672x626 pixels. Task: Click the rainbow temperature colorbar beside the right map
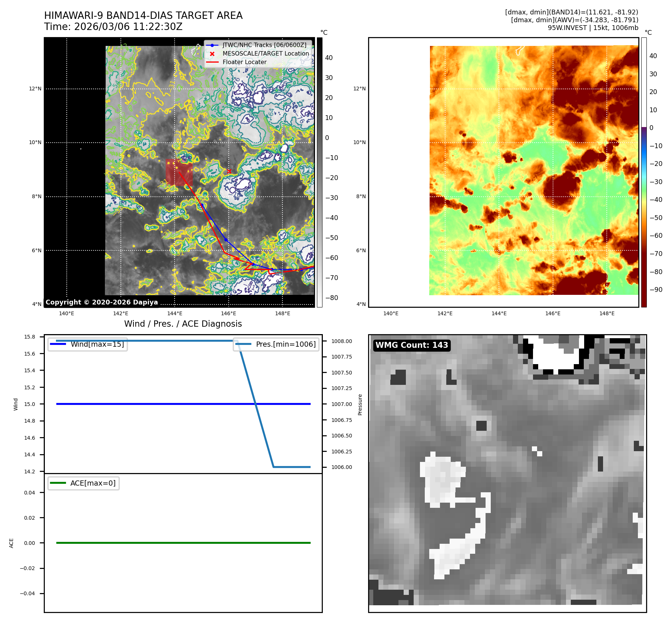coord(644,172)
